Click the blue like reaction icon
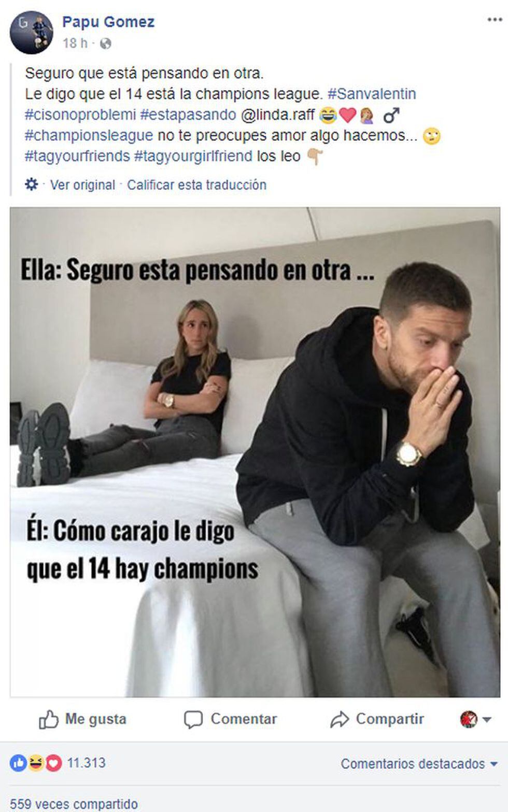 [x=18, y=763]
